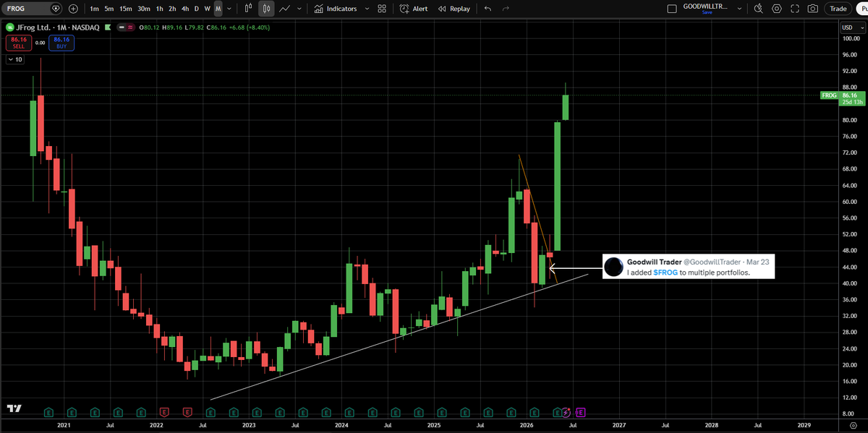The width and height of the screenshot is (868, 433).
Task: Open the quick search icon
Action: click(x=758, y=9)
